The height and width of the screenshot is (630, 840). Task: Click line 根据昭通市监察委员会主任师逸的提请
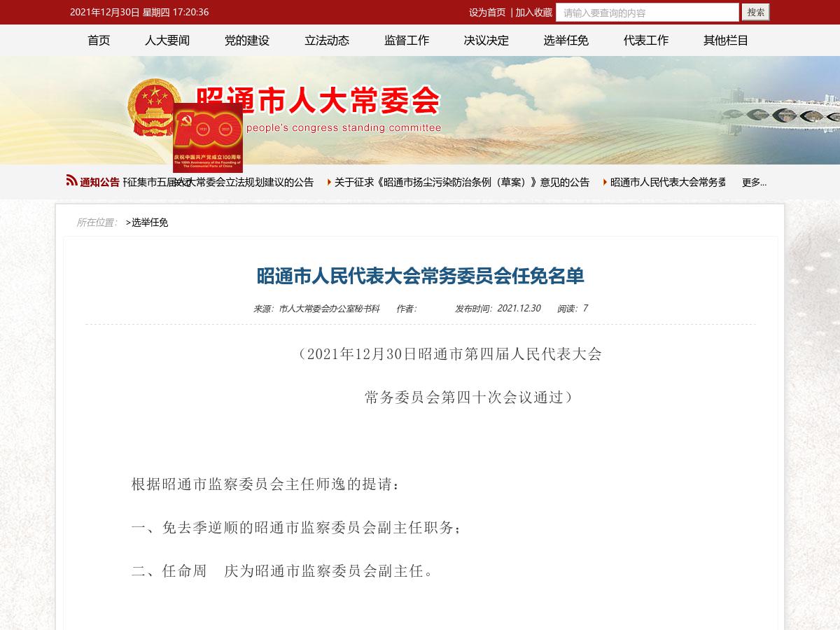(x=266, y=484)
